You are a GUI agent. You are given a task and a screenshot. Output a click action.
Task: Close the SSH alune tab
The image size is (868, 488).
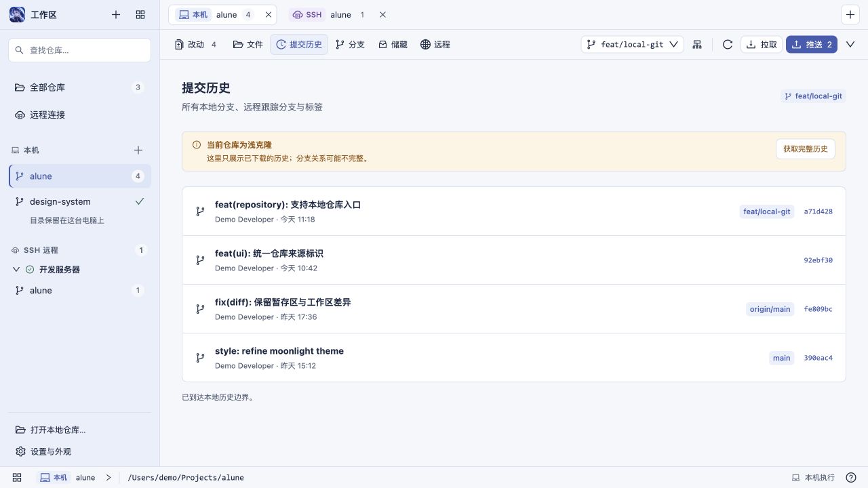(x=382, y=14)
